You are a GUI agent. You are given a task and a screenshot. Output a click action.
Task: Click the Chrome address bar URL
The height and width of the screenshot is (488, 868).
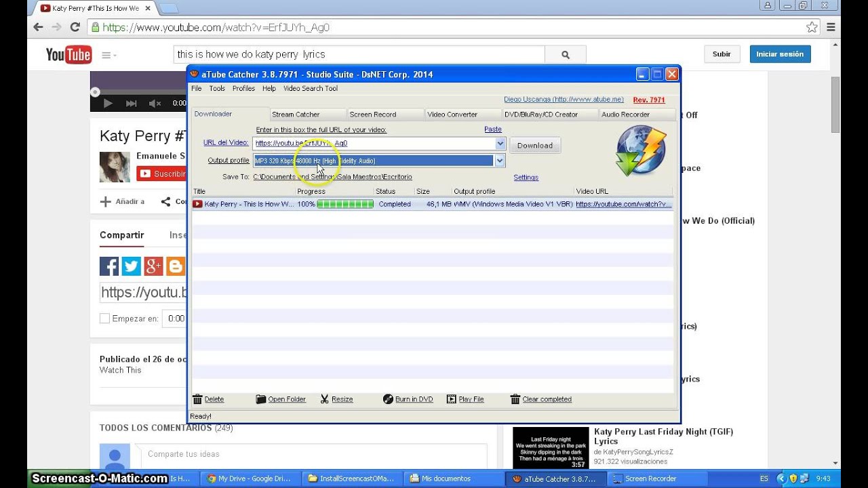216,28
